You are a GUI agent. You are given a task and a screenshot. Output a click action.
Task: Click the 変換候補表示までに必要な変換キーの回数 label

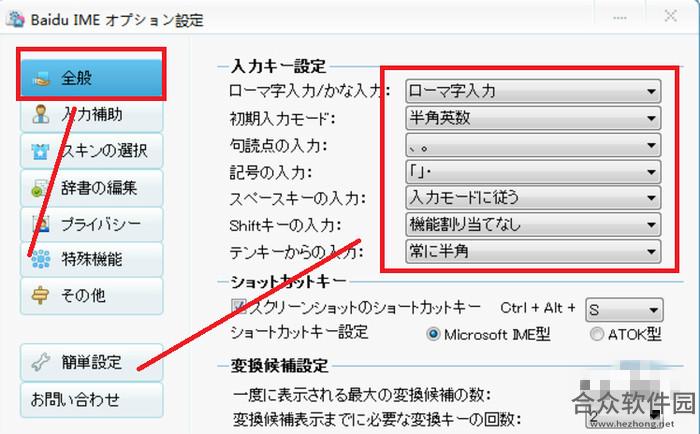pos(377,419)
